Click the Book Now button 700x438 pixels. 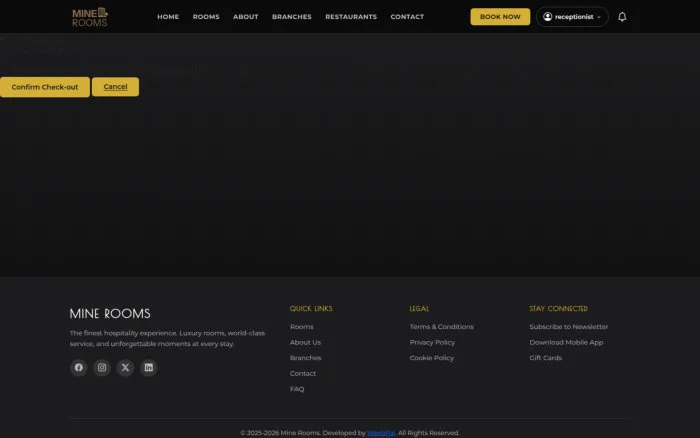(x=500, y=17)
